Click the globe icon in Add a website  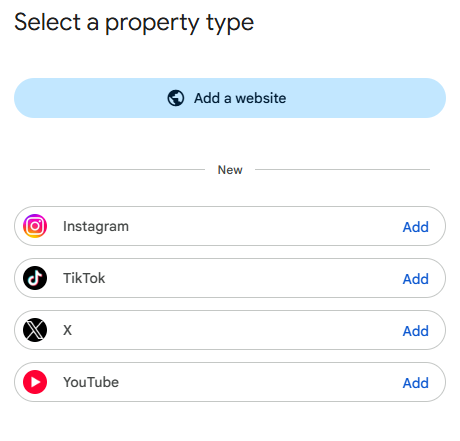176,98
